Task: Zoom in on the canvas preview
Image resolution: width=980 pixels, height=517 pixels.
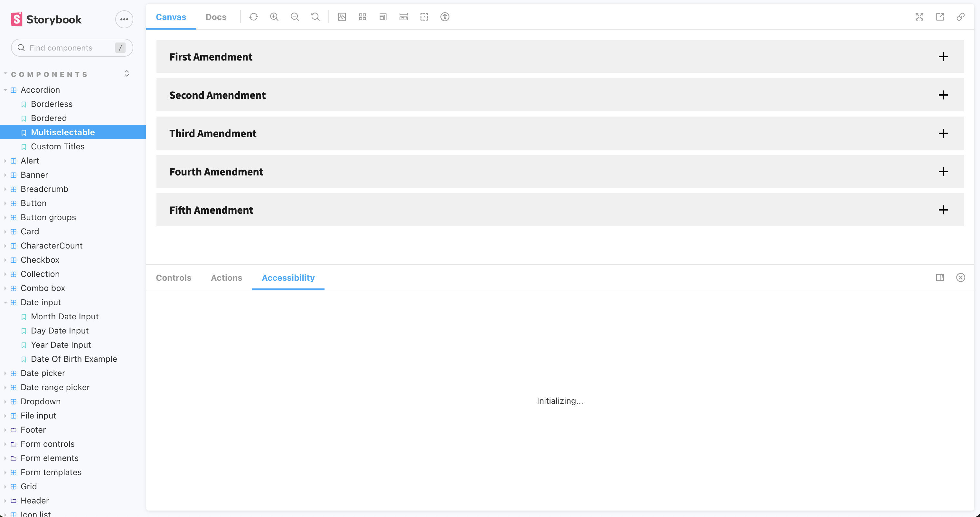Action: (274, 17)
